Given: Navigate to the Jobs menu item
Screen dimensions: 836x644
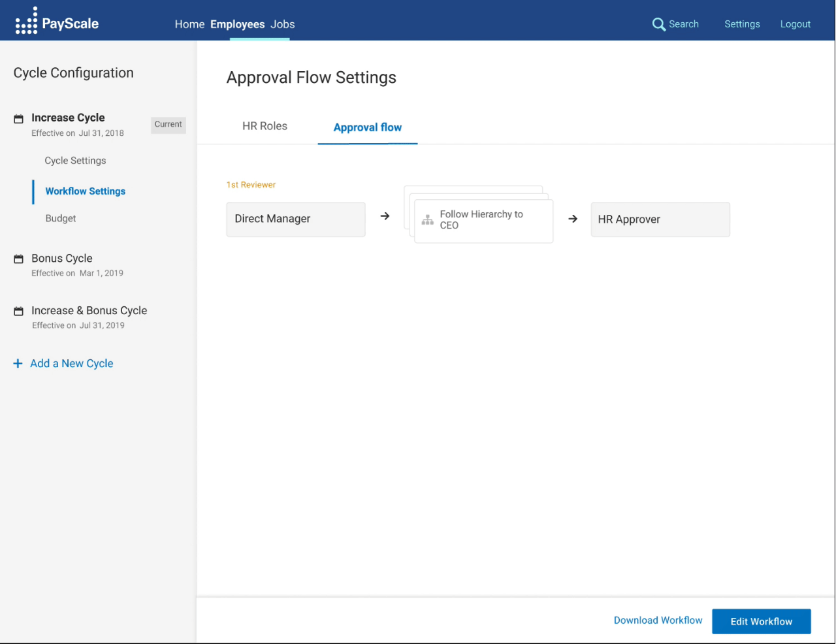Looking at the screenshot, I should [282, 24].
